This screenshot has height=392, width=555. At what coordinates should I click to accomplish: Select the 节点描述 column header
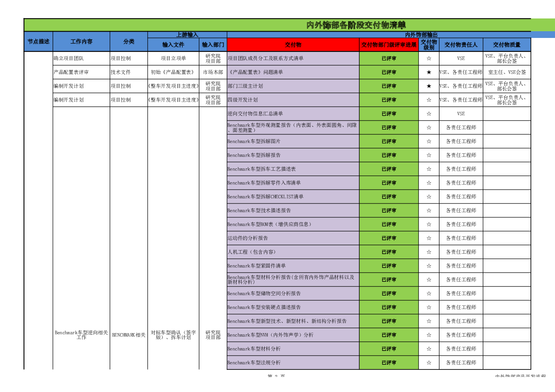[38, 41]
